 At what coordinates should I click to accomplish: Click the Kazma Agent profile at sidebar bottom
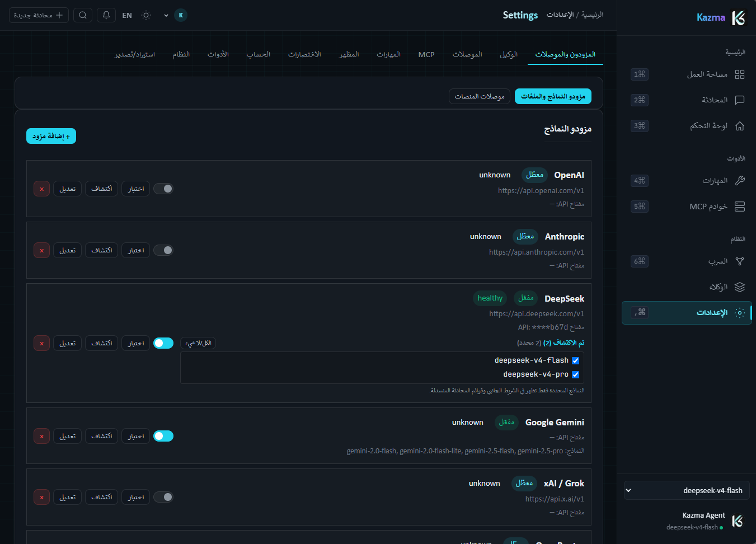(x=703, y=521)
